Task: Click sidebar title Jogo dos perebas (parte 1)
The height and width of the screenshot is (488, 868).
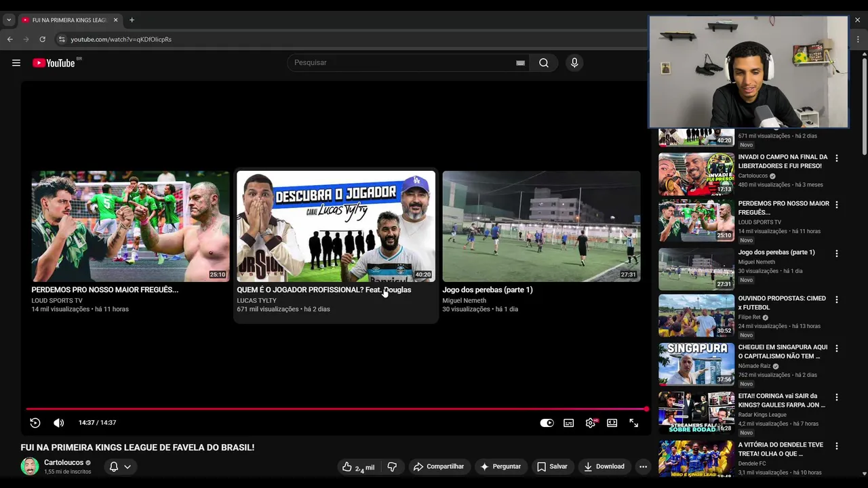Action: point(776,252)
